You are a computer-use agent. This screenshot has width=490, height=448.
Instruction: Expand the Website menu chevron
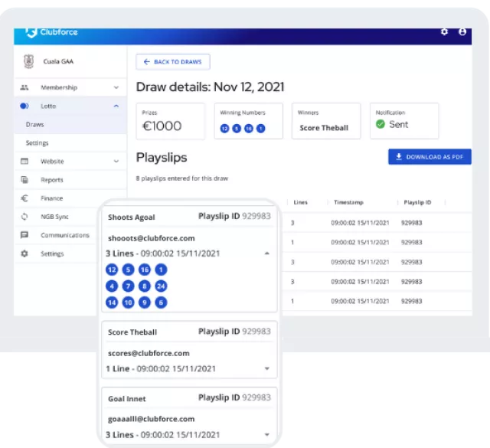pyautogui.click(x=116, y=162)
